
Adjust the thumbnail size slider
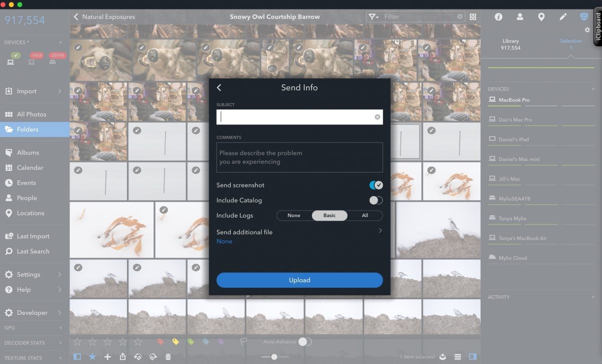click(x=274, y=356)
